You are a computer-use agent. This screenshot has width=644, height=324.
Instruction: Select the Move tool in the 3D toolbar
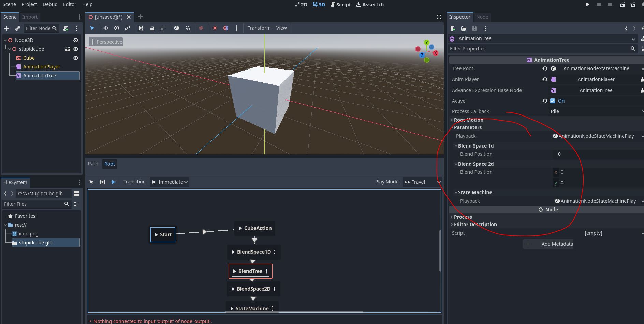click(106, 28)
